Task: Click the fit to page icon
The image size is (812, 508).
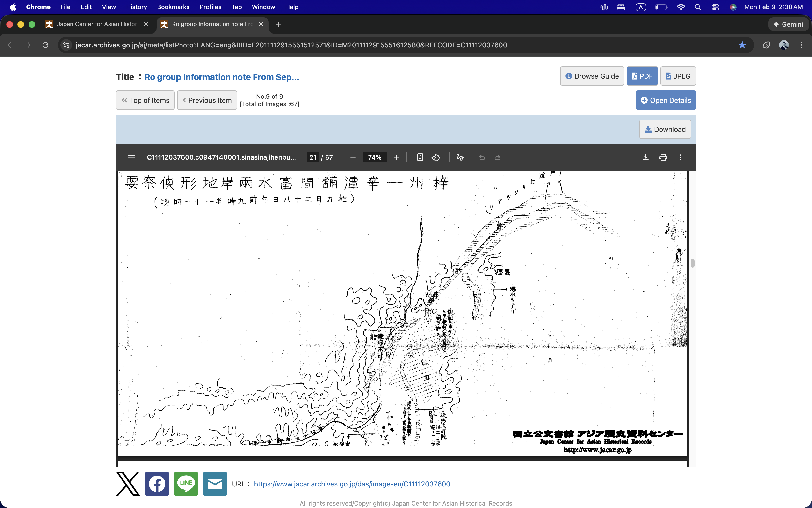Action: [420, 157]
